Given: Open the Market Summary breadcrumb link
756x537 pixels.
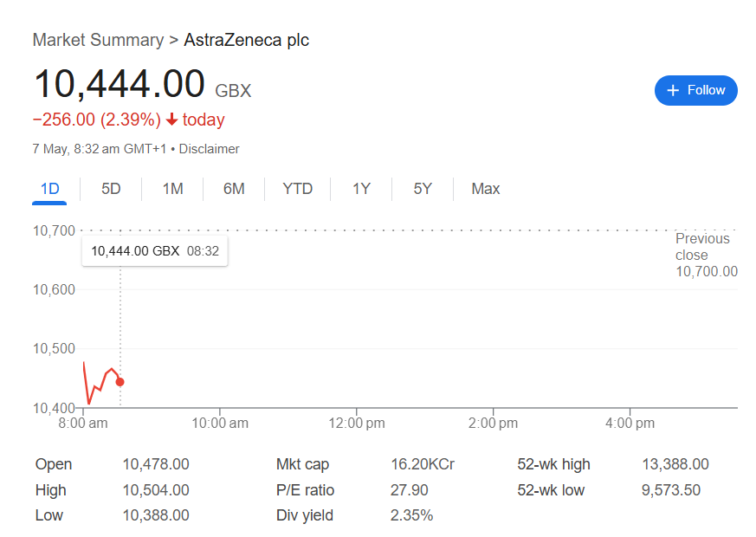Looking at the screenshot, I should [99, 40].
